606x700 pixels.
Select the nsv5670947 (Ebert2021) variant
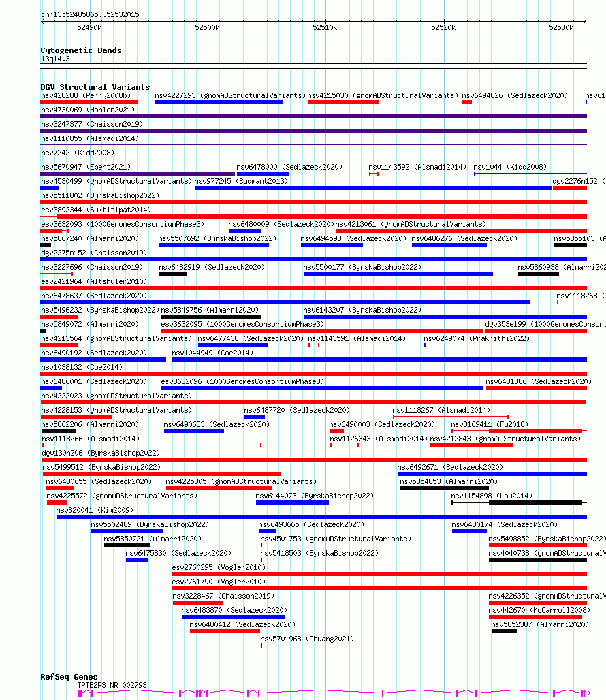click(x=138, y=174)
